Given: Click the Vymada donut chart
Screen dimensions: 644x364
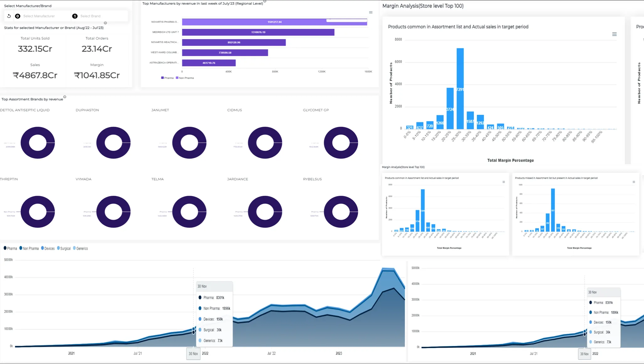Looking at the screenshot, I should tap(113, 212).
